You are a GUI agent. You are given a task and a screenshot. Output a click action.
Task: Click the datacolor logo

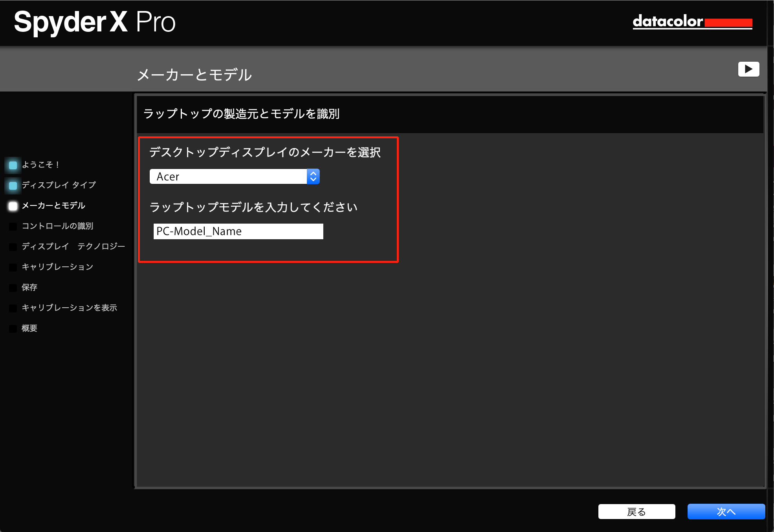tap(692, 22)
